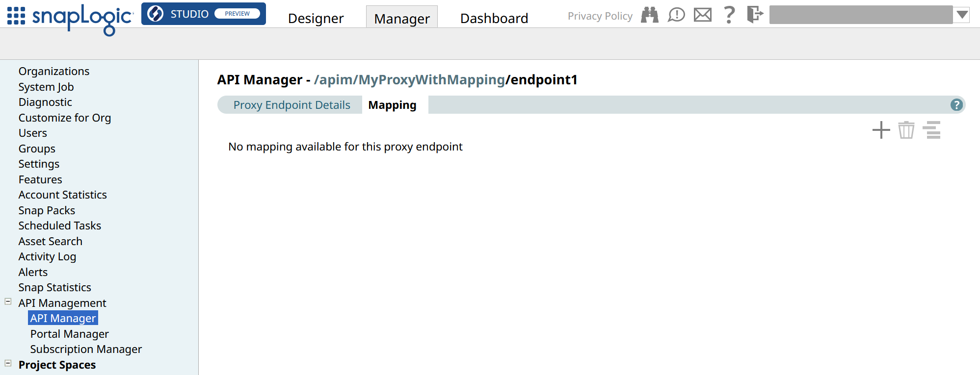
Task: Open Users in the sidebar
Action: pyautogui.click(x=33, y=133)
